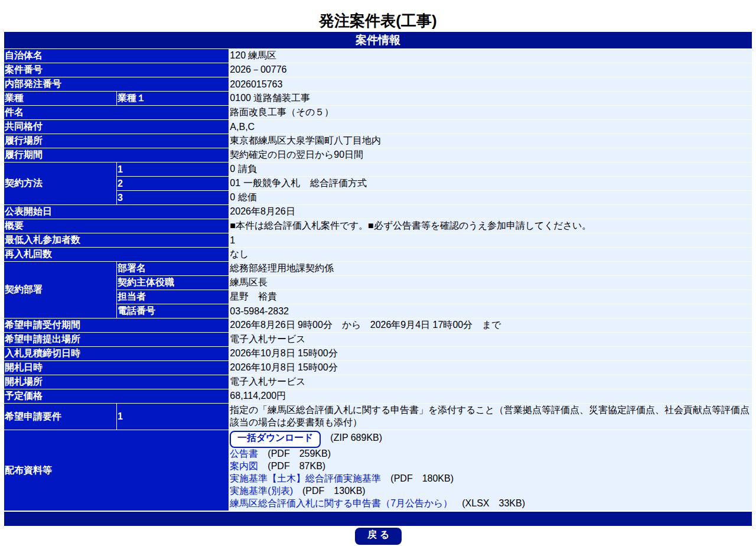Select 契約確定の日の翌日から90日間 text
756x546 pixels.
(x=296, y=155)
